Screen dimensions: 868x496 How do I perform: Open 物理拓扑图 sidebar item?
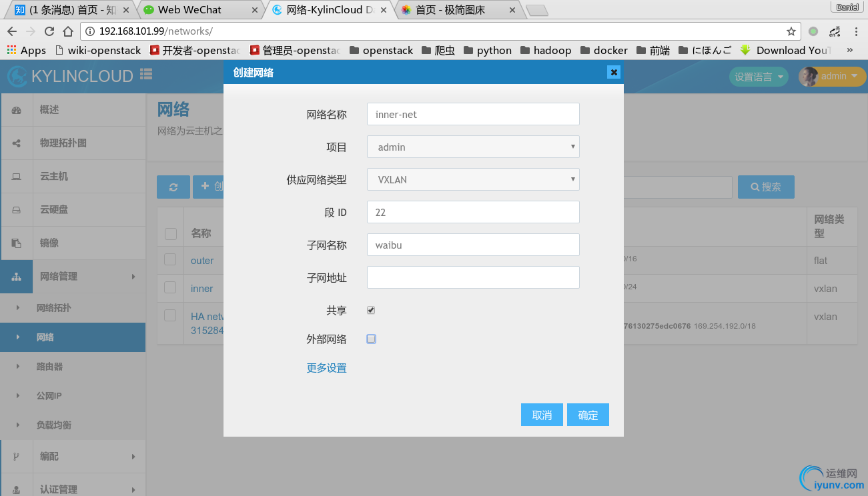click(73, 143)
